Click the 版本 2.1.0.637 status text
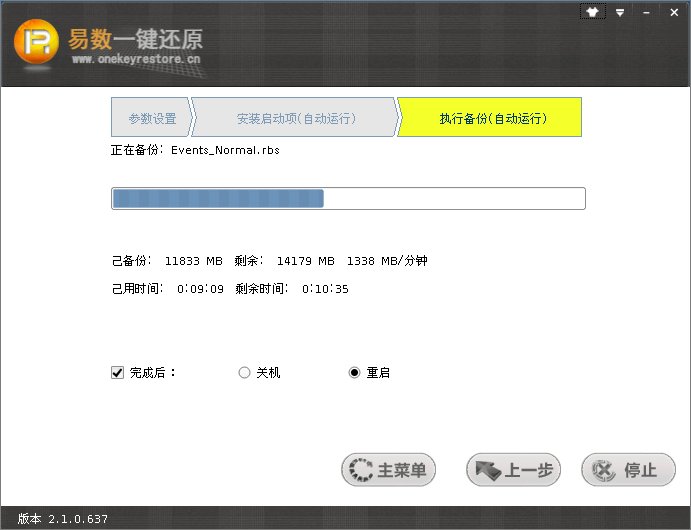691x530 pixels. coord(63,519)
